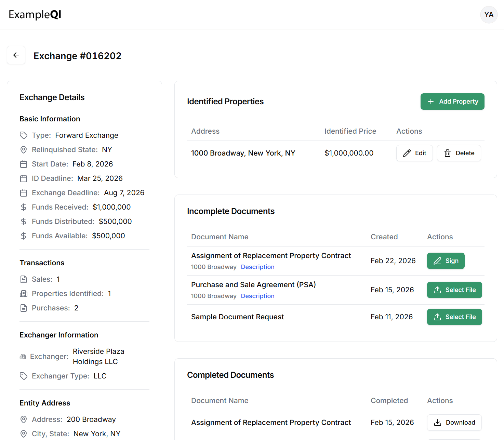
Task: Click the Add Property button
Action: 452,102
